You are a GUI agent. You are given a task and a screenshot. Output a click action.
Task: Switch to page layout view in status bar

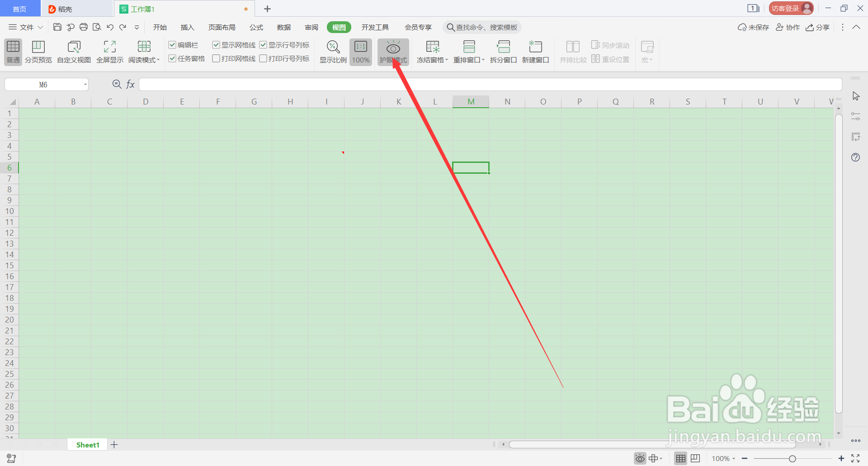click(x=695, y=459)
